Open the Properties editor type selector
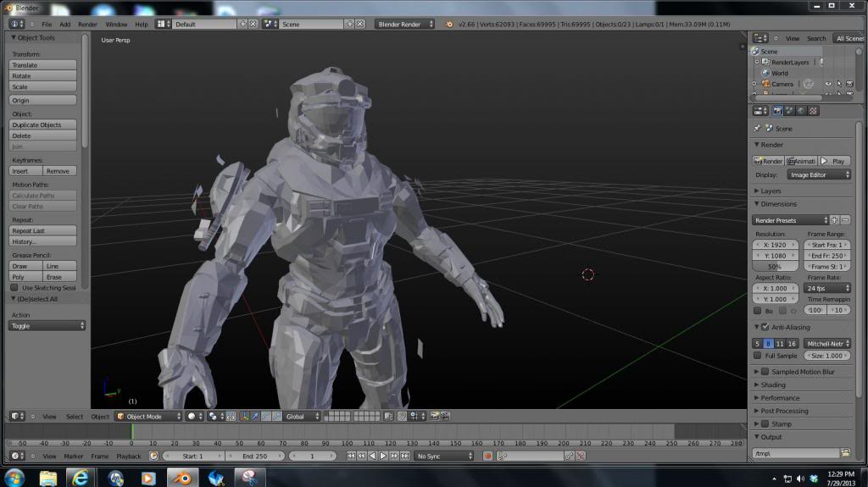Screen dimensions: 868x487 coord(760,111)
